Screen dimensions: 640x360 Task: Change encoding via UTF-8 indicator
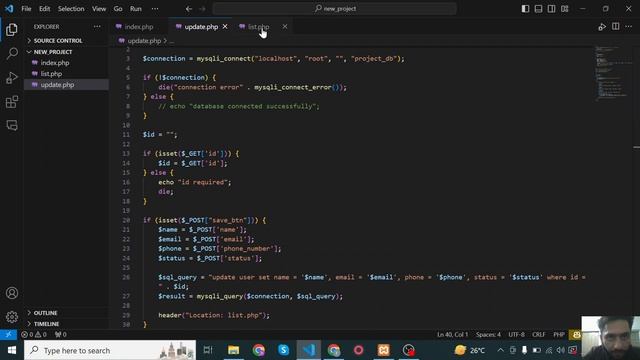(x=516, y=335)
